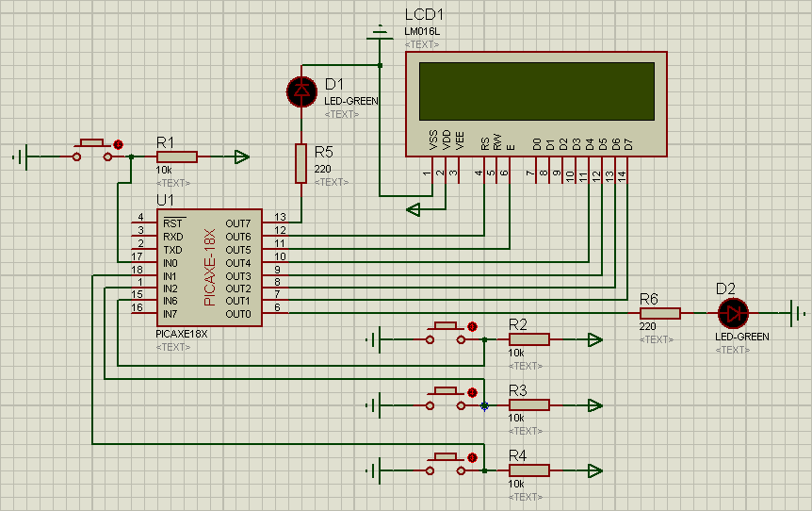Click the RST pin label on U1
Screen dimensions: 812x511
[173, 223]
